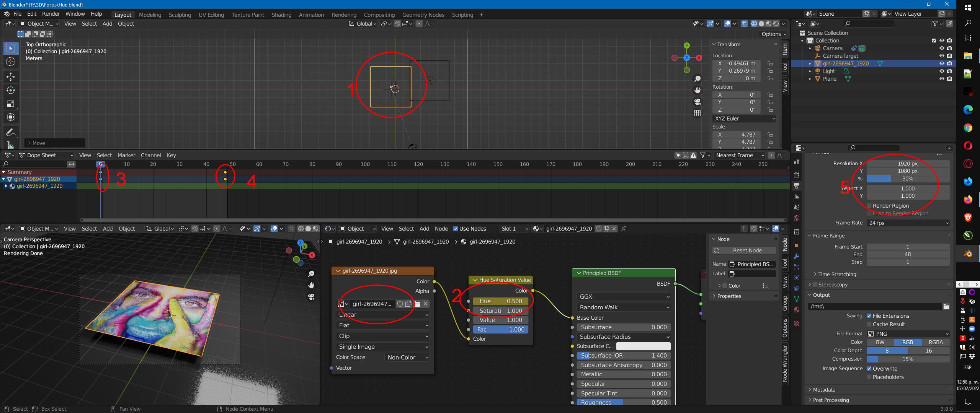Screen dimensions: 980x413
Task: Open Firefox from the Windows taskbar
Action: (968, 199)
